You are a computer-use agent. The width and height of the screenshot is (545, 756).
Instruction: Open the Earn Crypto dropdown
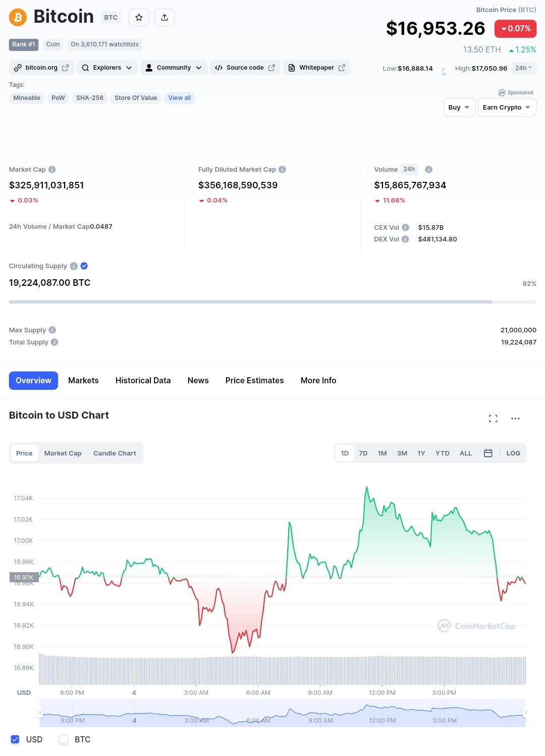pyautogui.click(x=507, y=108)
